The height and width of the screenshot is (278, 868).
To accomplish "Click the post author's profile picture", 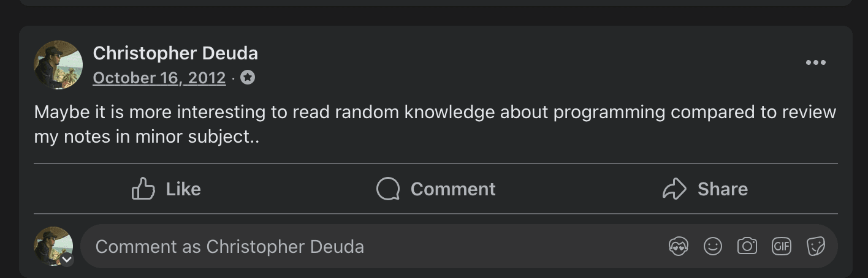I will (x=58, y=65).
